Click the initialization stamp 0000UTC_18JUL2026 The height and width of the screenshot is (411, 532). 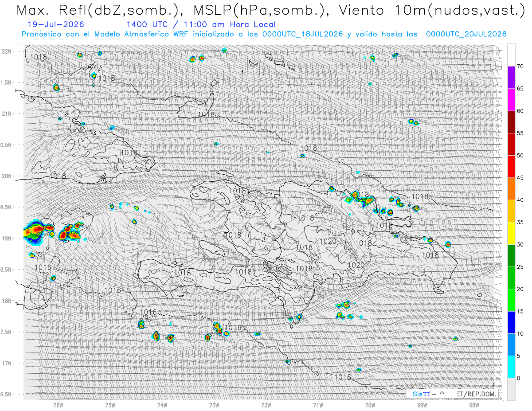pos(303,34)
